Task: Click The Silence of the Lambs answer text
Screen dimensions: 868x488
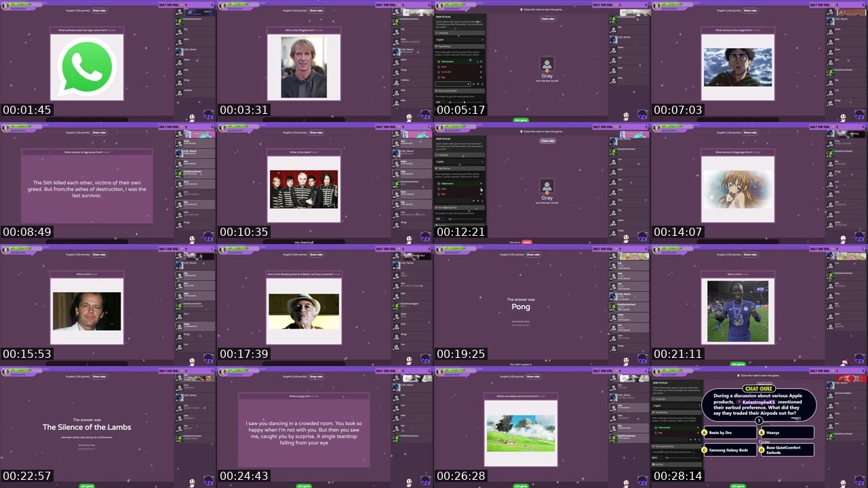Action: (x=87, y=427)
